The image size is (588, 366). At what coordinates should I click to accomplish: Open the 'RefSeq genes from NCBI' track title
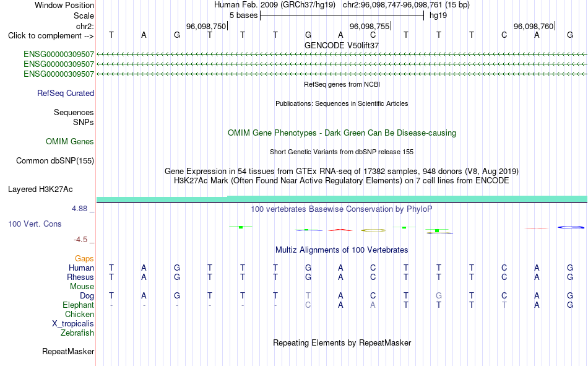click(x=342, y=84)
